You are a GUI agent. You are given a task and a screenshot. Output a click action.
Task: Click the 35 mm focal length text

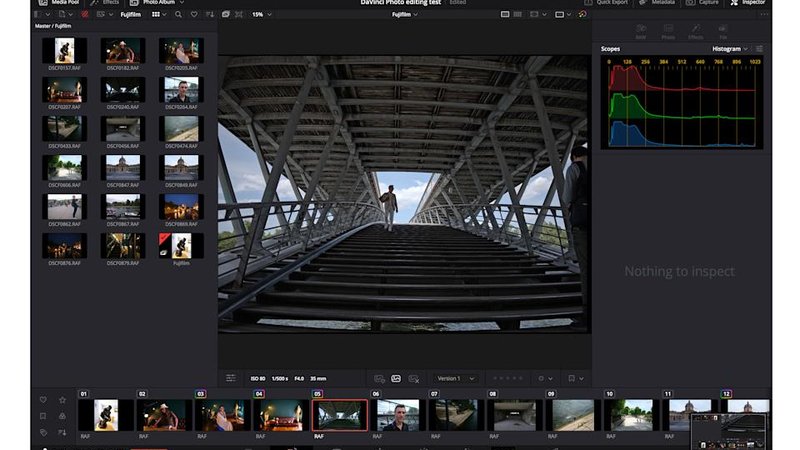(x=318, y=379)
